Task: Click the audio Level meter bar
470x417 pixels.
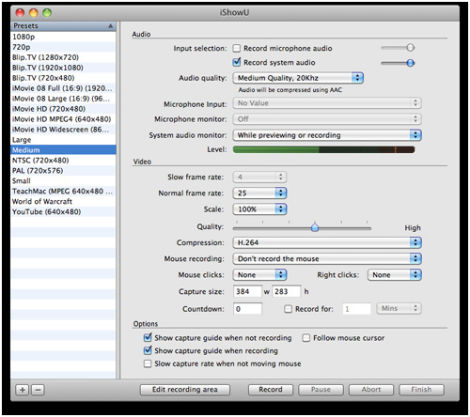Action: click(324, 150)
